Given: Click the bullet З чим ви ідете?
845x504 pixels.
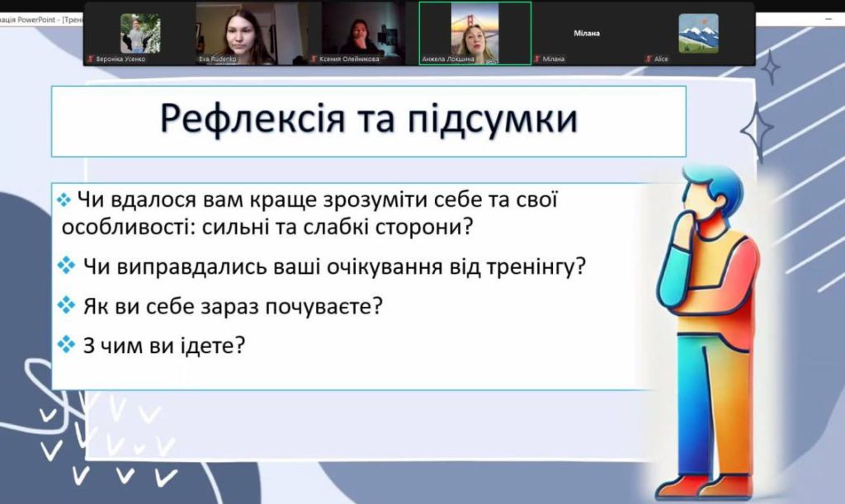Looking at the screenshot, I should pos(152,345).
